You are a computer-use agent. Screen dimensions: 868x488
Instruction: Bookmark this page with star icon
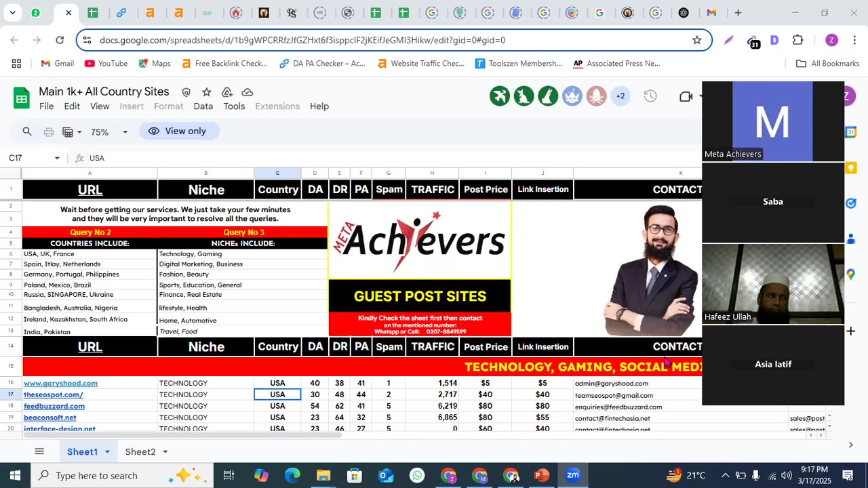[696, 40]
